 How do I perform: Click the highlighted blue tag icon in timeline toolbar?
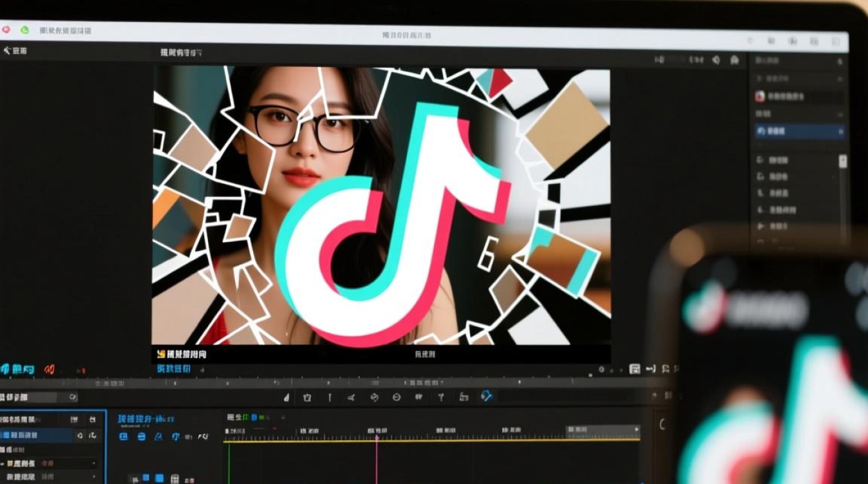pyautogui.click(x=486, y=396)
